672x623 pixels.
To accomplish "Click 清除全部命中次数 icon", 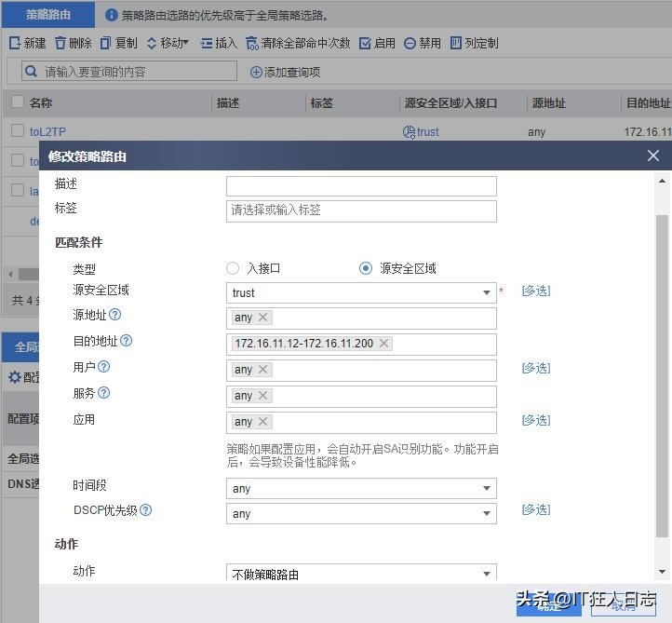I will pos(252,43).
